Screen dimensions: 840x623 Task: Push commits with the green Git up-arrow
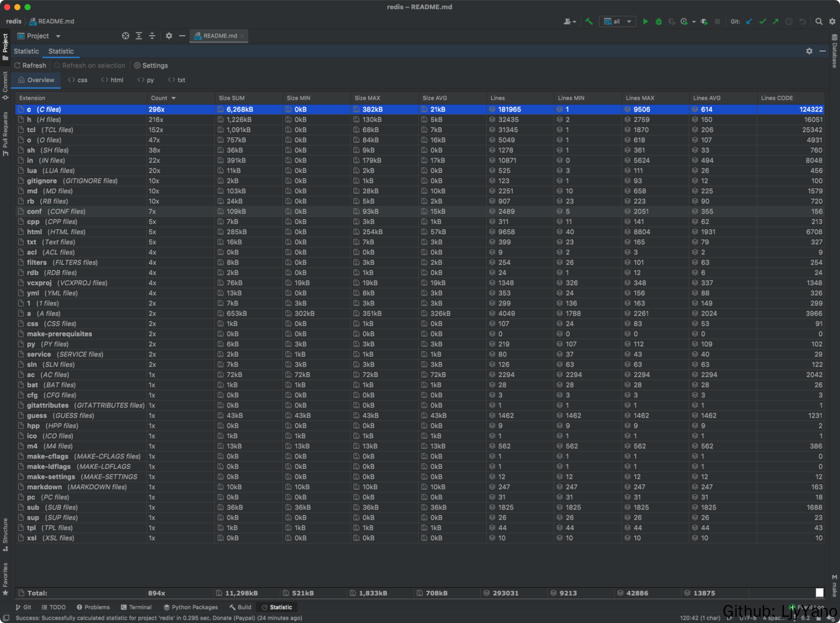[775, 22]
